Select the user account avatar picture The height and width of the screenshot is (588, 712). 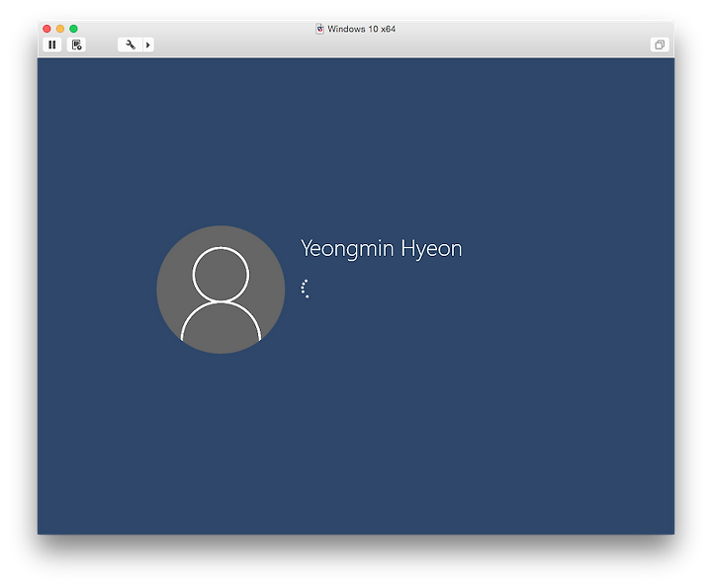coord(221,290)
